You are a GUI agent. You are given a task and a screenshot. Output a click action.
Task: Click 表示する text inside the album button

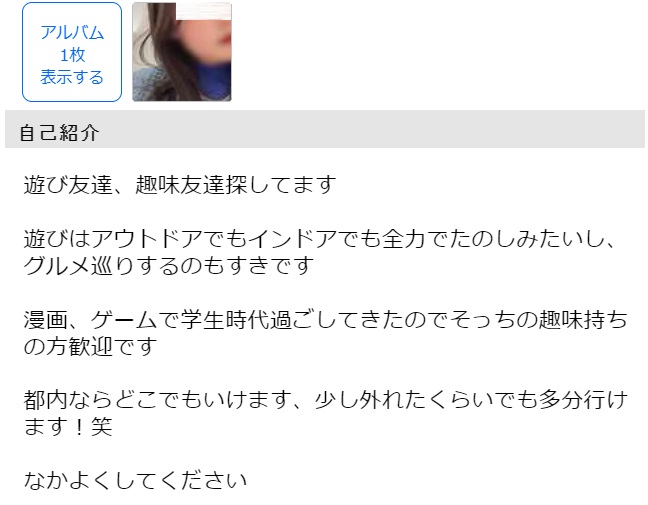click(x=72, y=77)
